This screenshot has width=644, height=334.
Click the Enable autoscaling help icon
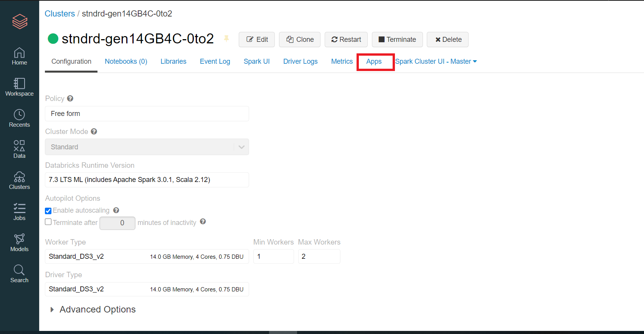click(116, 210)
